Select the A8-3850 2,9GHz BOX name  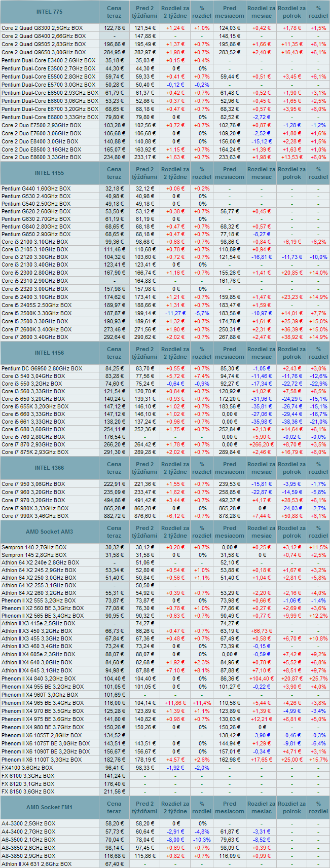(x=28, y=856)
